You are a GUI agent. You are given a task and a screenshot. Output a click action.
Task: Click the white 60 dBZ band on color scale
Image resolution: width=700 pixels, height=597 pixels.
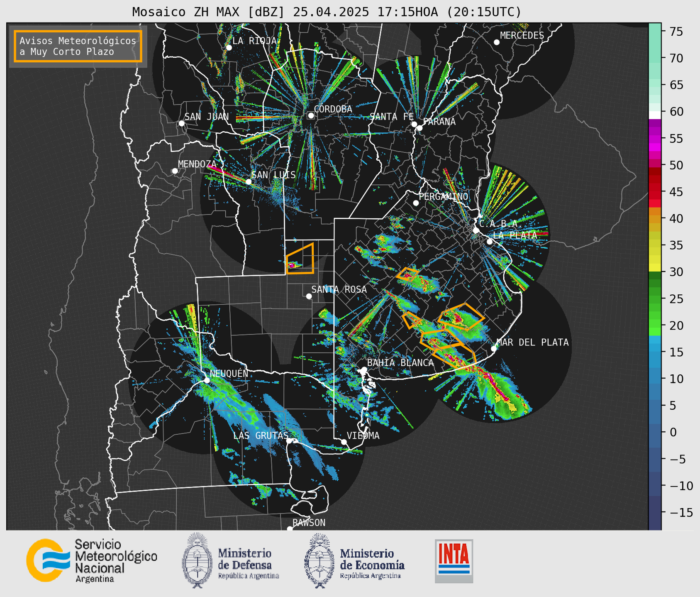(655, 115)
